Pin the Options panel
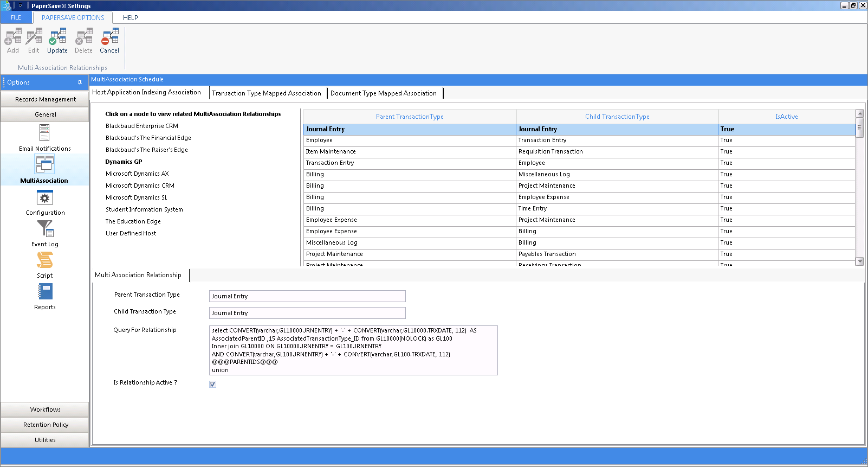The width and height of the screenshot is (868, 467). (80, 82)
